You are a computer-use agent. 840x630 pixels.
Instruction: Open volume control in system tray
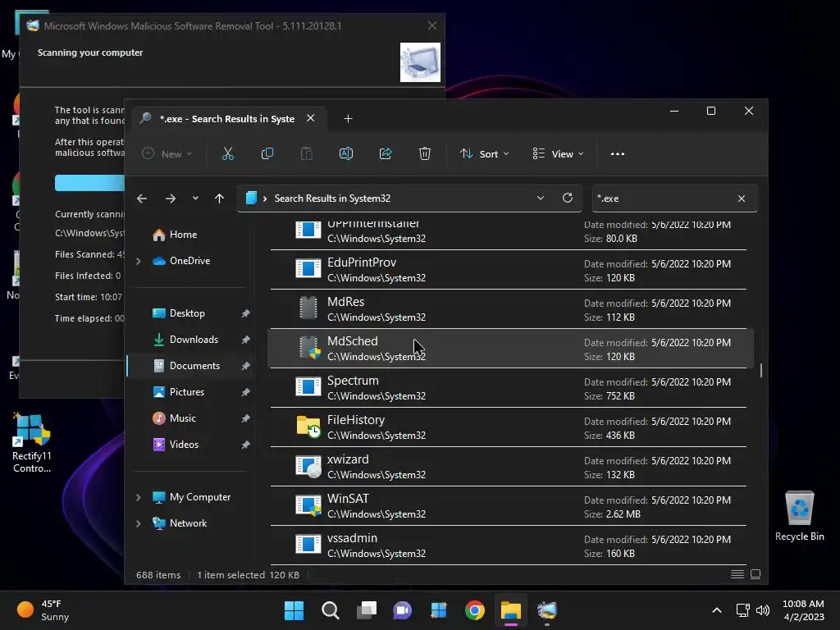[762, 610]
